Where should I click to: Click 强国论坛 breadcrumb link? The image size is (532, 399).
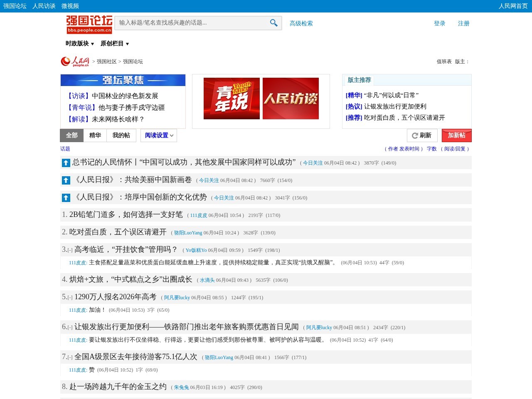point(133,62)
